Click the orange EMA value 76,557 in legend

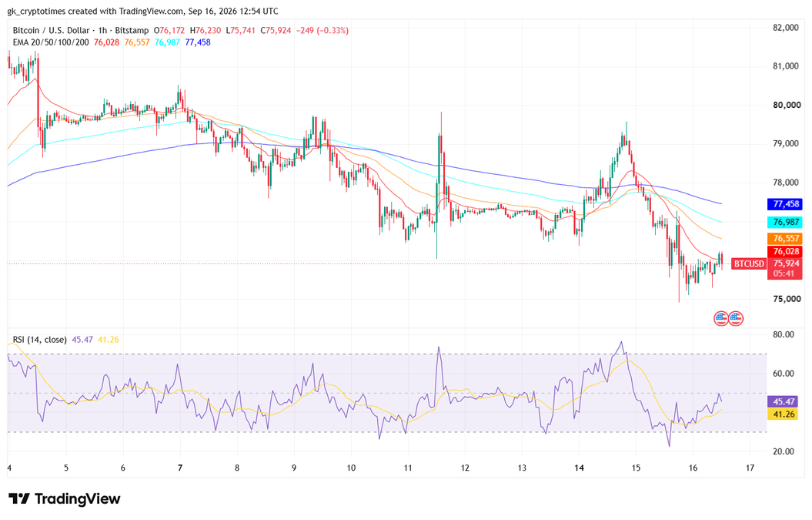(x=137, y=42)
